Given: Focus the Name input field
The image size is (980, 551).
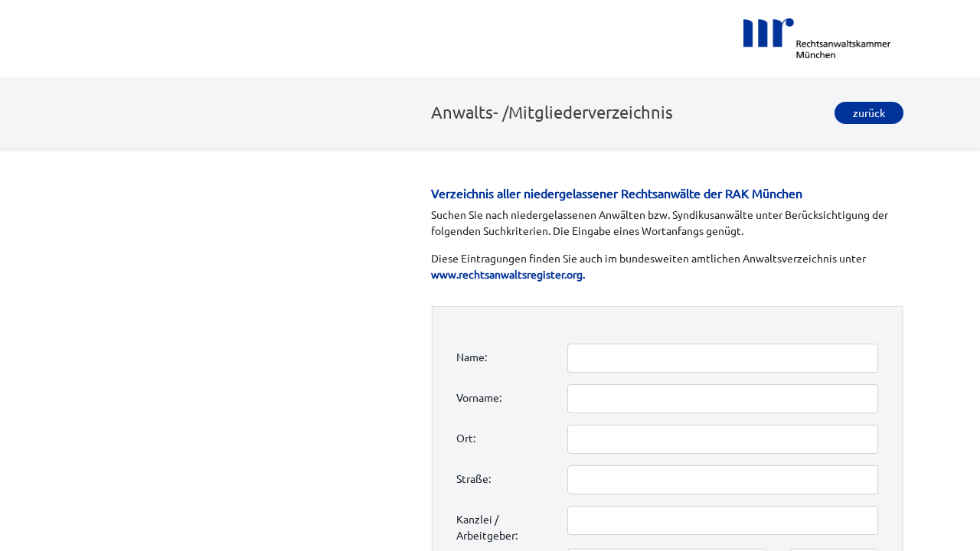Looking at the screenshot, I should pos(723,358).
